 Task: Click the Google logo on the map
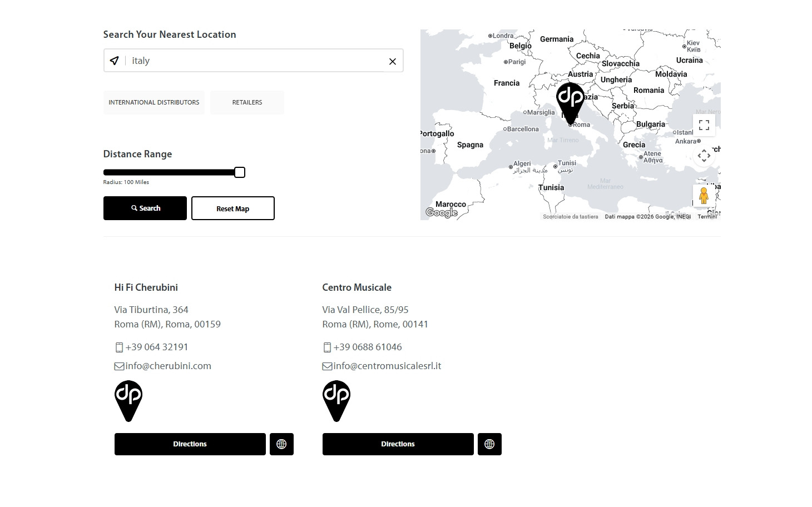click(x=441, y=212)
